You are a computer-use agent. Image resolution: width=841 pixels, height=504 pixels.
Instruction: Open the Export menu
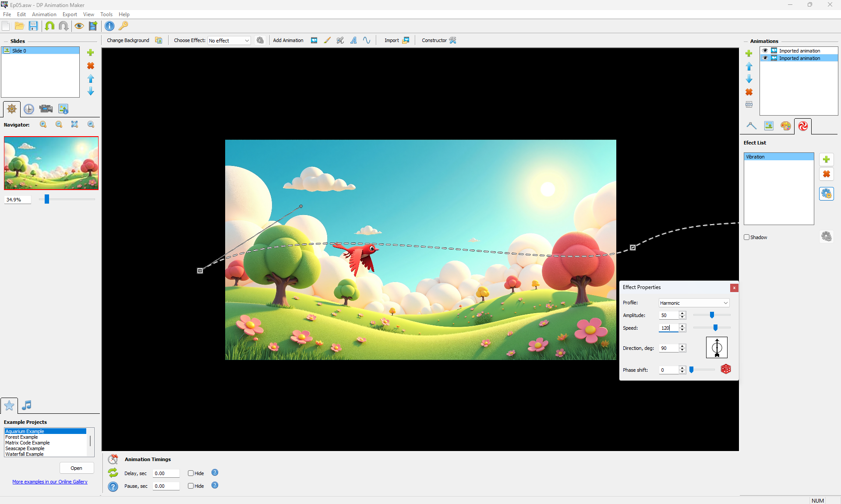[x=70, y=14]
